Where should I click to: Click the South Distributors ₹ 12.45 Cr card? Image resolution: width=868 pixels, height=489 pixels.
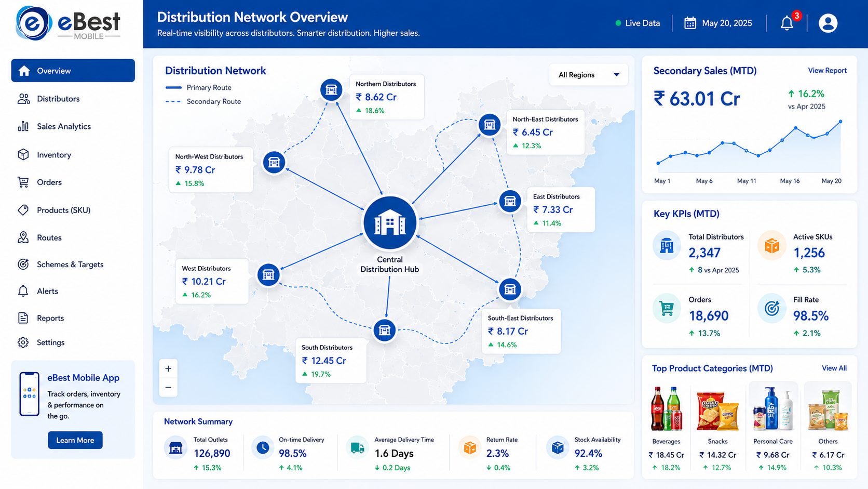331,360
